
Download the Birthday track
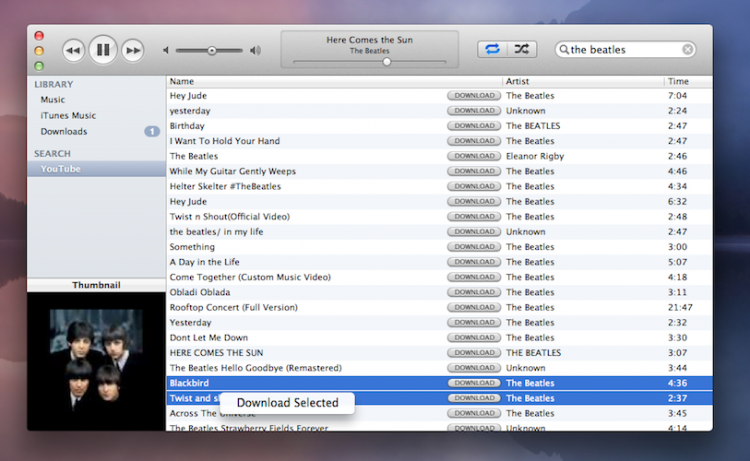point(474,126)
